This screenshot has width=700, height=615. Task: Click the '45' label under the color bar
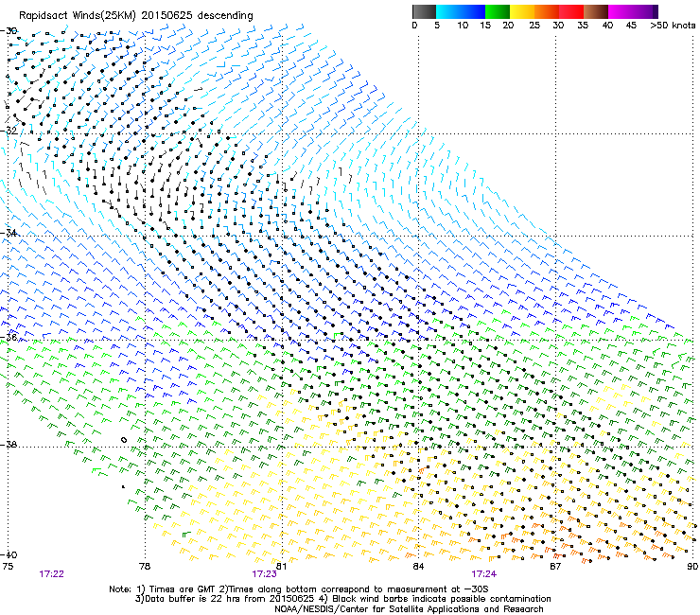tap(631, 26)
